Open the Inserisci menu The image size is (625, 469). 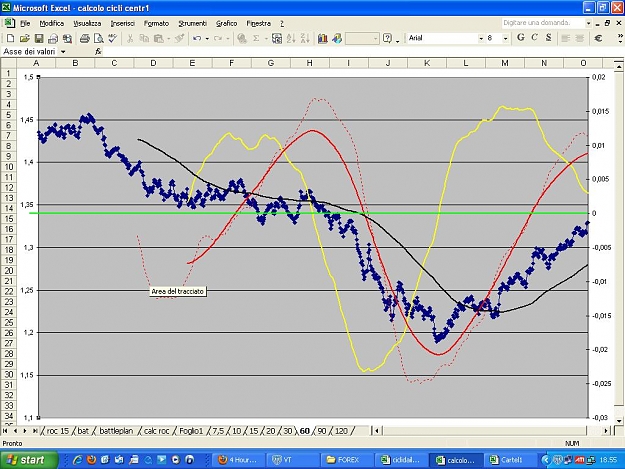point(123,24)
